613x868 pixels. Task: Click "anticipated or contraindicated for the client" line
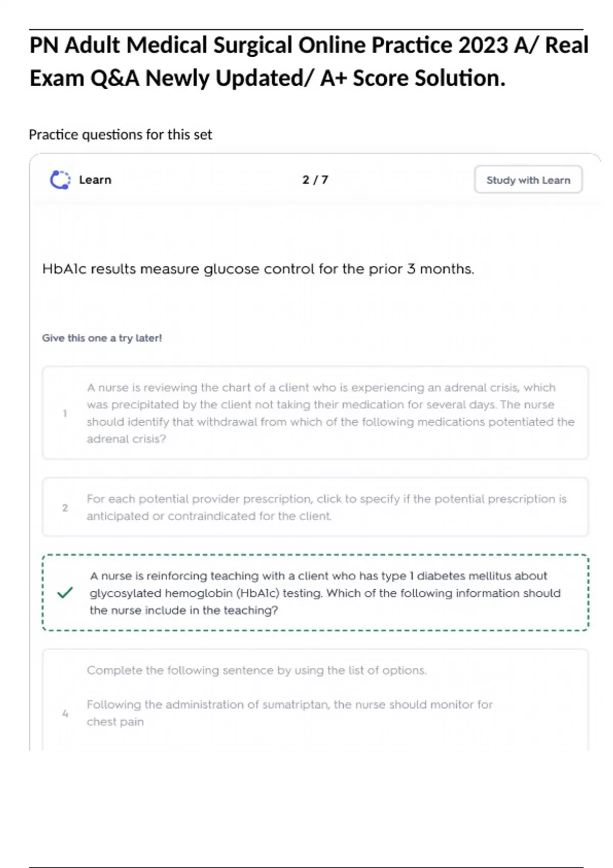point(209,516)
